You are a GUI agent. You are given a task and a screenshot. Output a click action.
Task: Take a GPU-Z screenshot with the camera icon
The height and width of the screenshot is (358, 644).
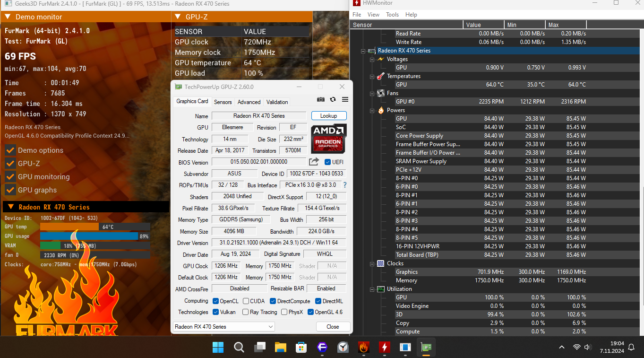(x=321, y=99)
